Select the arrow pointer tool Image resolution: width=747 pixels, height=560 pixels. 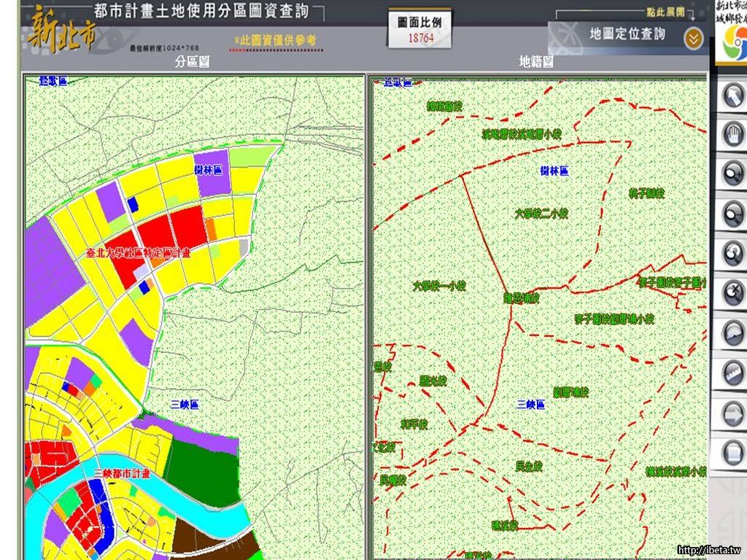tap(732, 95)
